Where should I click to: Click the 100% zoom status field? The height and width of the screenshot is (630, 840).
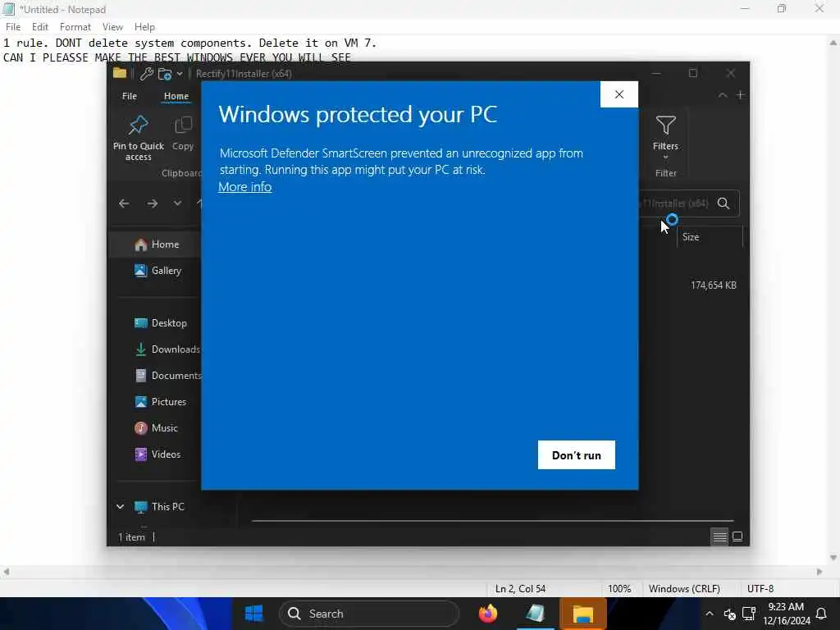pyautogui.click(x=619, y=589)
